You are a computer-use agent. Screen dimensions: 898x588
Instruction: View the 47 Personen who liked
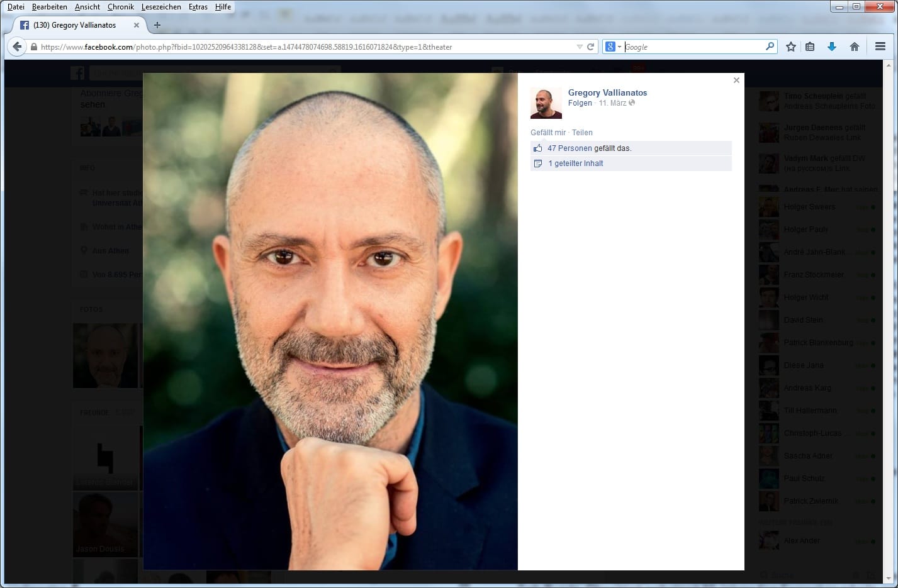click(x=569, y=148)
